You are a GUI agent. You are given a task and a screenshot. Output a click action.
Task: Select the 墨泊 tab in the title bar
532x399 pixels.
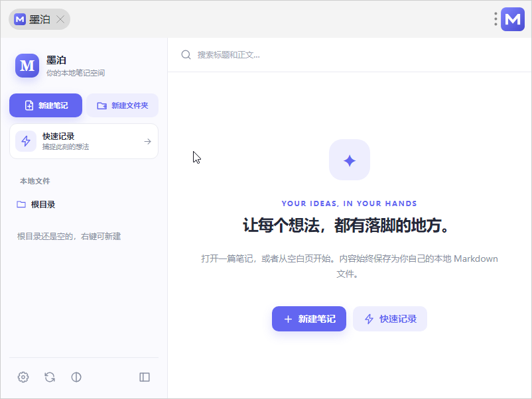[39, 19]
